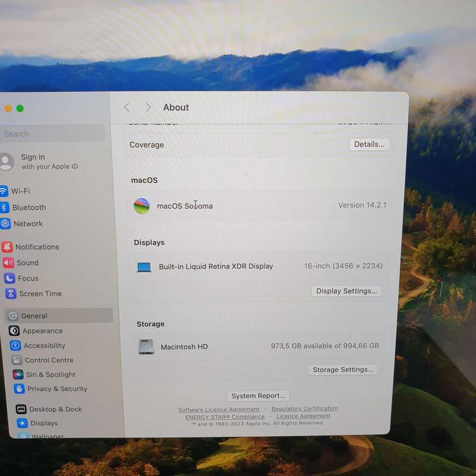
Task: Click the Version 14.2.1 text
Action: 362,205
